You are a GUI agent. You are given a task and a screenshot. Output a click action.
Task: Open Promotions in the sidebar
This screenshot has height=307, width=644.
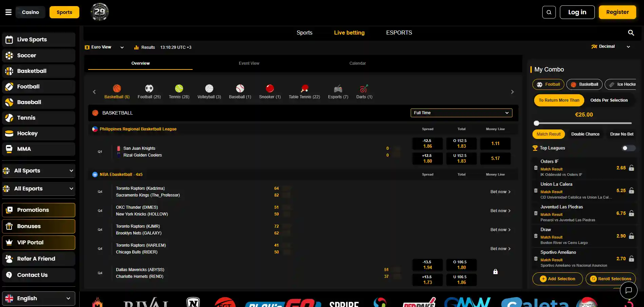pyautogui.click(x=39, y=210)
